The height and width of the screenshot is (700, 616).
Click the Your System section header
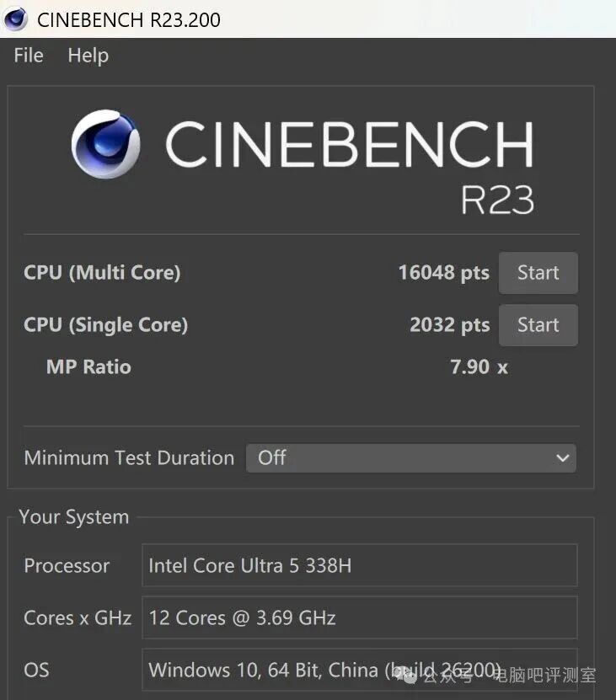pos(74,516)
